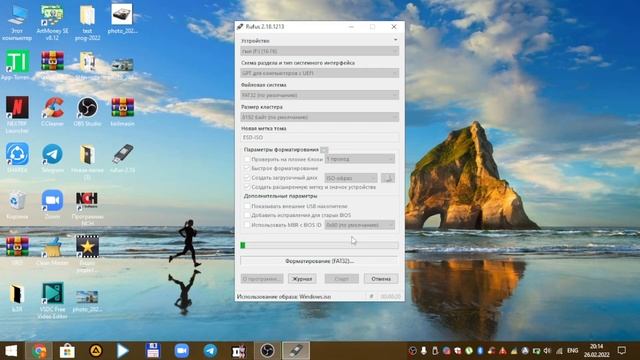Toggle the Быстрое форматирование checkbox
Screen dimensions: 640x360
point(247,168)
